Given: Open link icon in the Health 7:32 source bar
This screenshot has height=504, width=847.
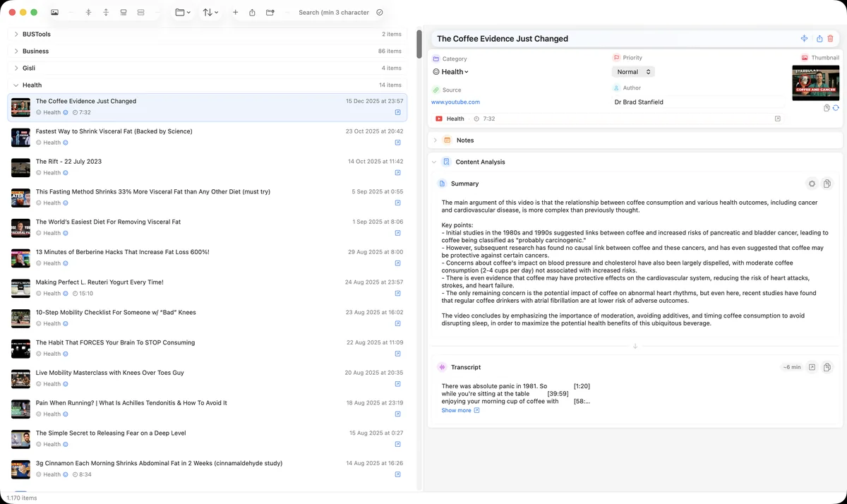Looking at the screenshot, I should coord(778,119).
